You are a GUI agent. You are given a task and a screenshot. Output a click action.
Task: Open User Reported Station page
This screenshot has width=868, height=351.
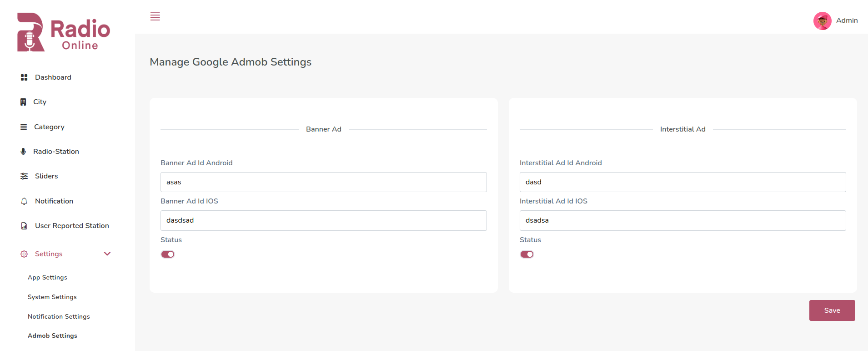coord(72,226)
